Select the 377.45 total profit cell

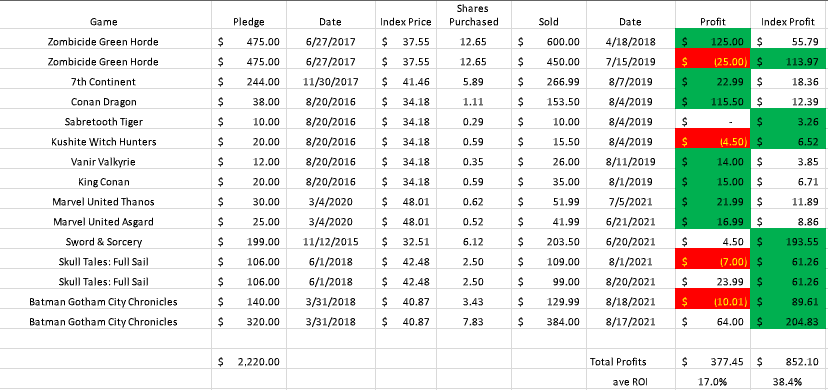713,362
